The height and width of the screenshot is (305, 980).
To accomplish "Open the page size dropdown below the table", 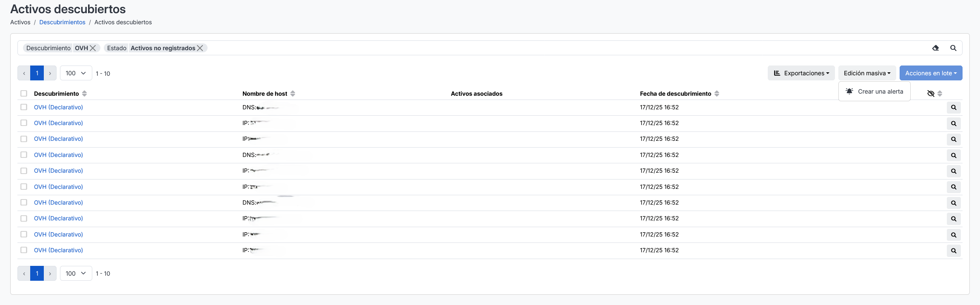I will point(76,274).
